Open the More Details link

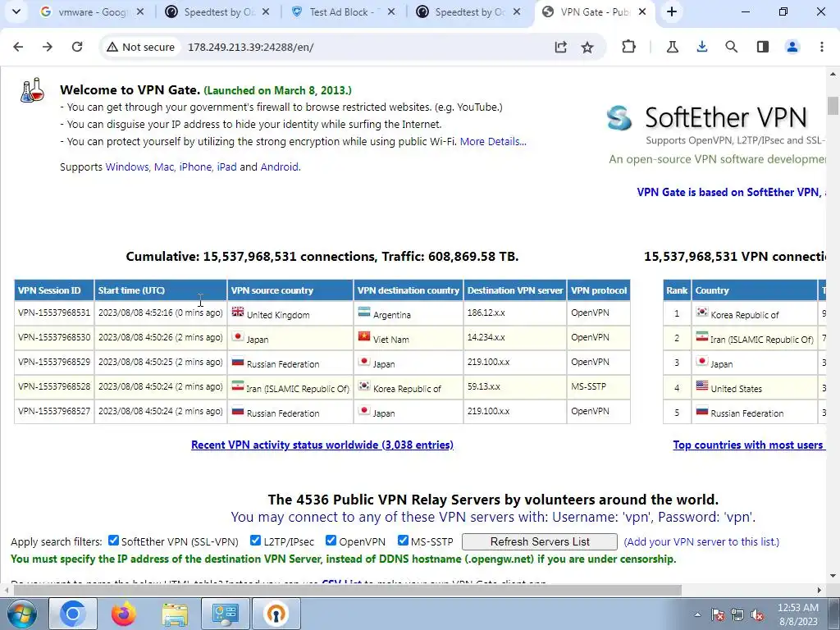pyautogui.click(x=493, y=141)
